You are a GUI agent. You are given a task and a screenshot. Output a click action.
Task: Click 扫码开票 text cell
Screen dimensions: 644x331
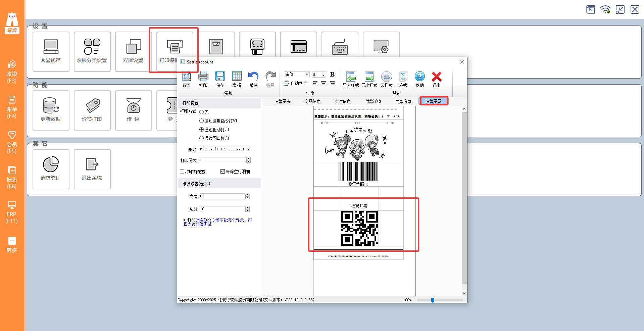point(359,206)
